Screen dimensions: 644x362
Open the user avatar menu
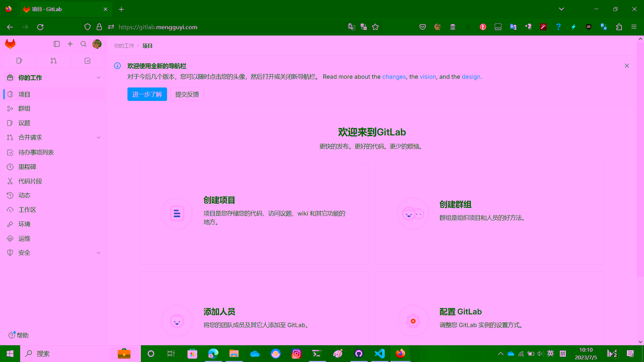click(97, 44)
